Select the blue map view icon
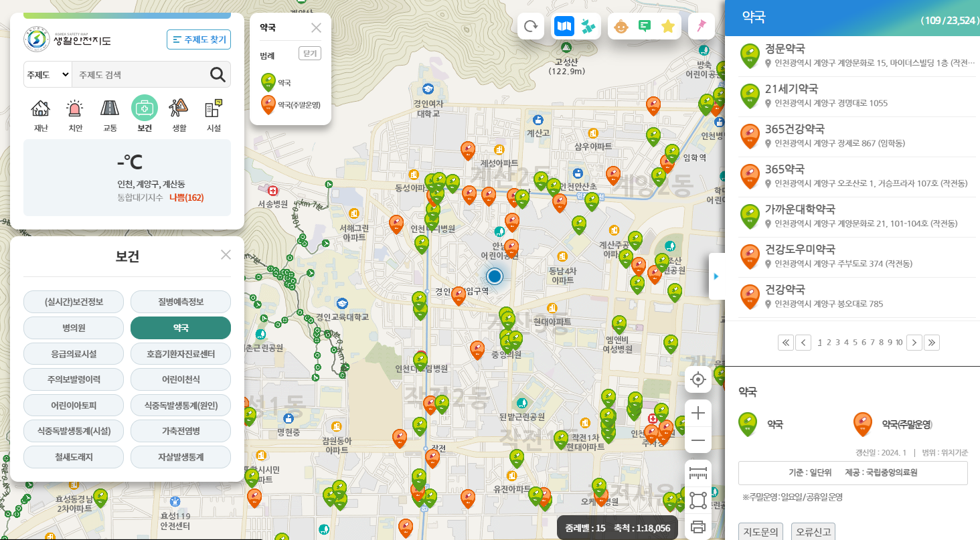 [564, 26]
